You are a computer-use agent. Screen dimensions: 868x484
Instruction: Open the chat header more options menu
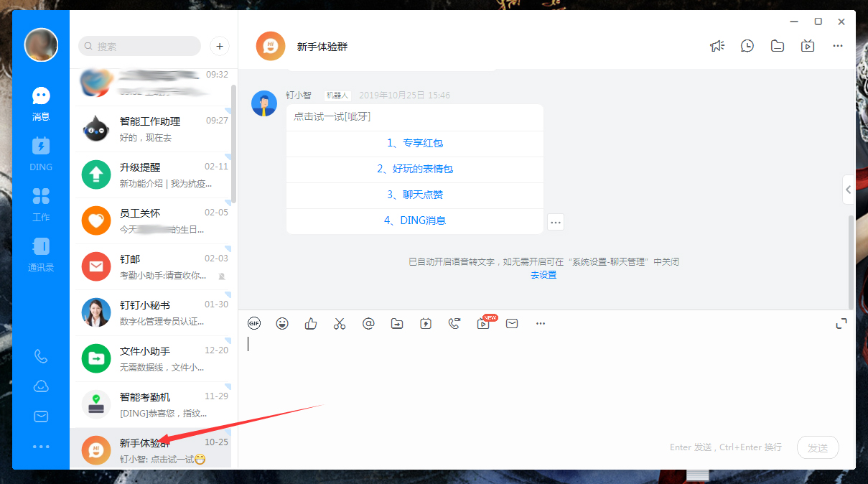[837, 45]
